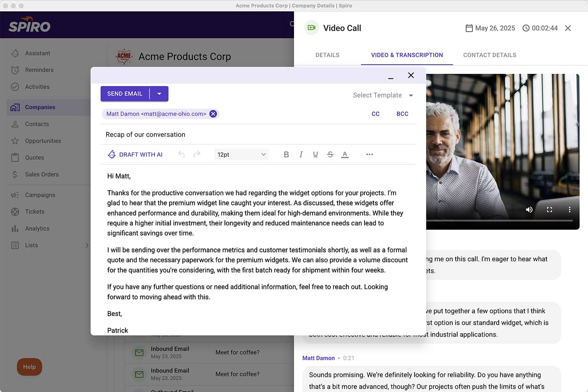The image size is (588, 392).
Task: Open first Inbound Email May 23 row
Action: [209, 352]
